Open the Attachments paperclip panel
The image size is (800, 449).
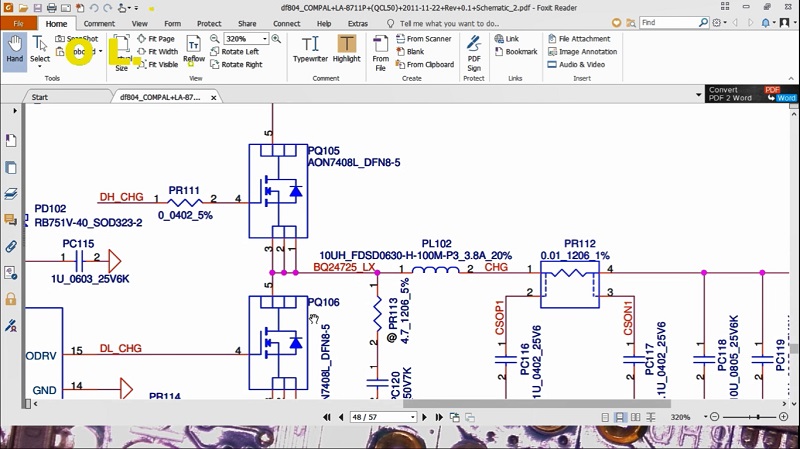coord(11,246)
